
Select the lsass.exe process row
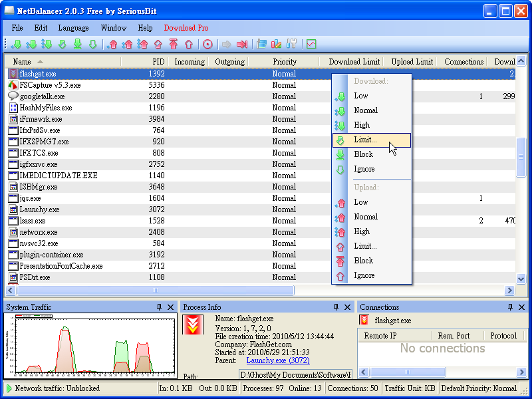point(261,221)
